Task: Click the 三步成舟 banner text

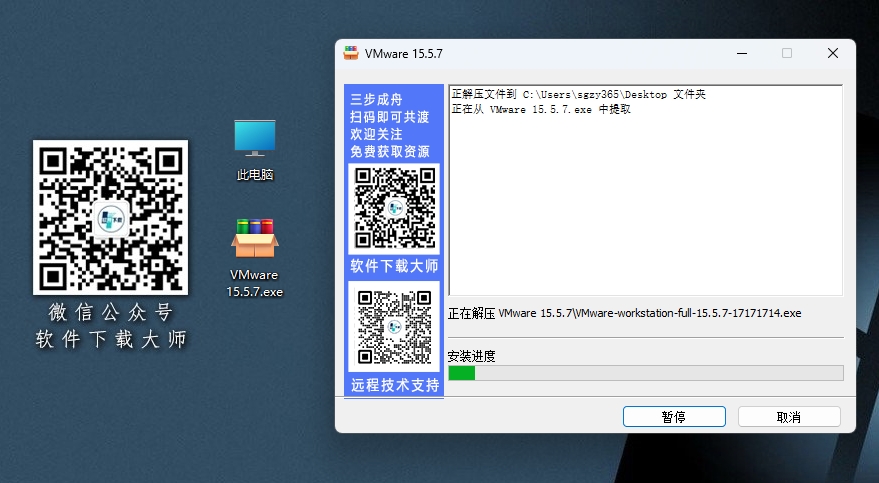Action: point(376,99)
